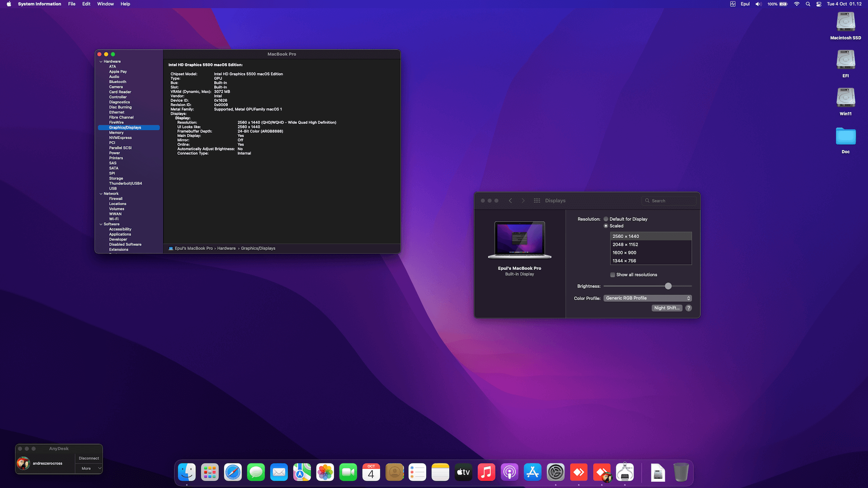Click the AnyDesk Dock icon with avatar badge

(602, 472)
